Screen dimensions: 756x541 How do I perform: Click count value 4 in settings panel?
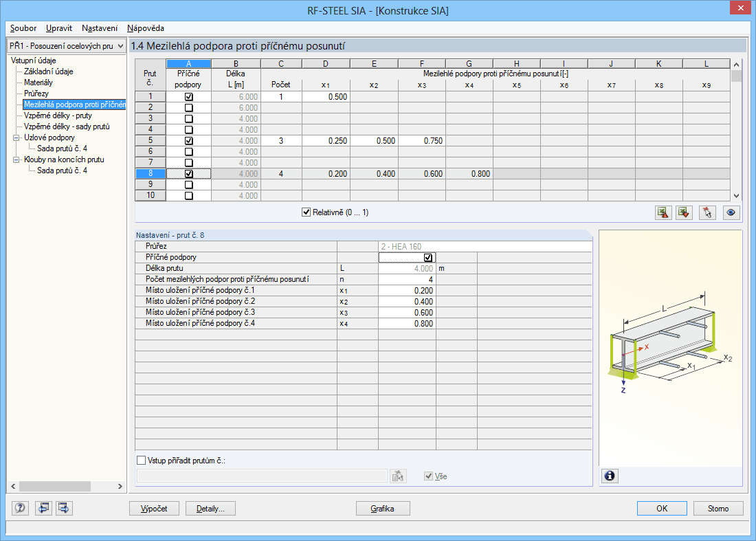click(x=408, y=280)
